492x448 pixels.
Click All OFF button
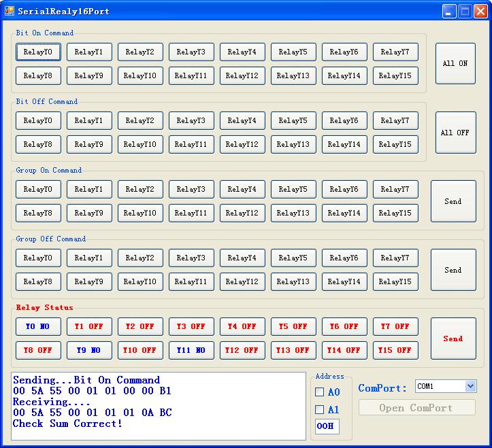pyautogui.click(x=455, y=133)
